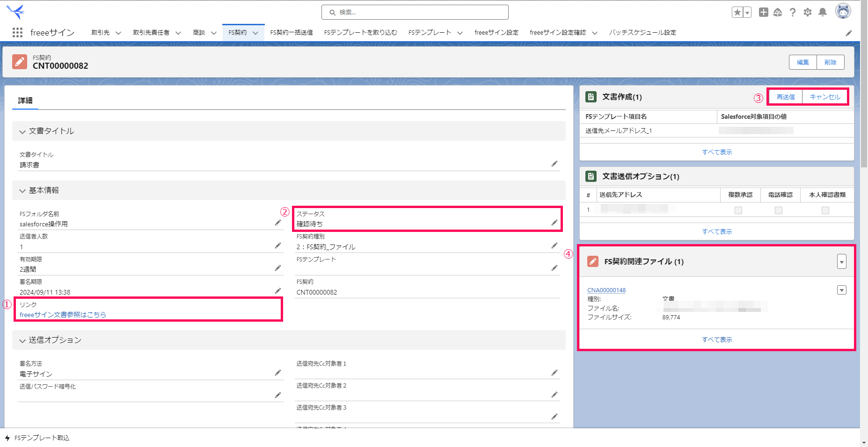Open the Favorites star icon
The height and width of the screenshot is (447, 868).
click(x=737, y=13)
